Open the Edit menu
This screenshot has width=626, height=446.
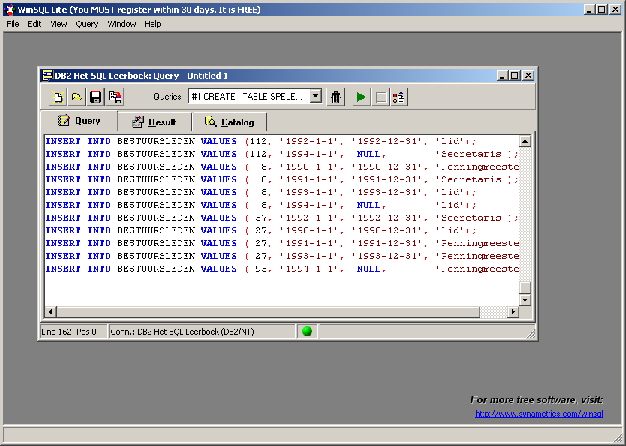34,24
